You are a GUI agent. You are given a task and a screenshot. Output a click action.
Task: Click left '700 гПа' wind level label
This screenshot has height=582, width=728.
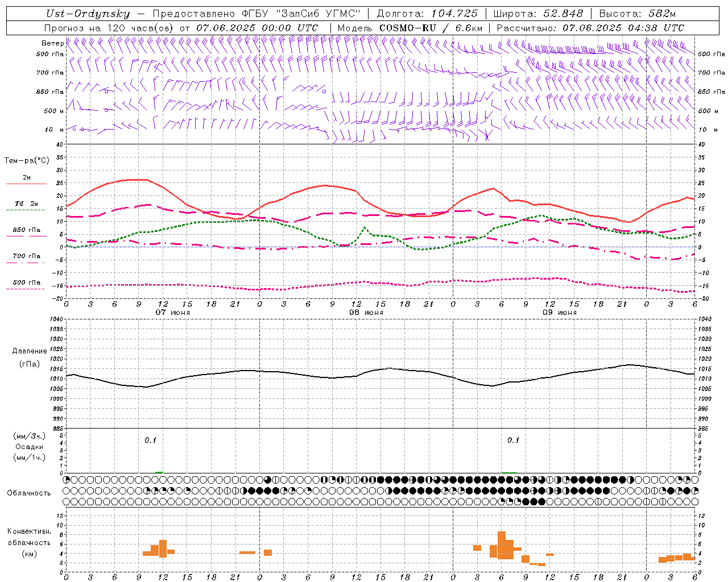click(50, 73)
